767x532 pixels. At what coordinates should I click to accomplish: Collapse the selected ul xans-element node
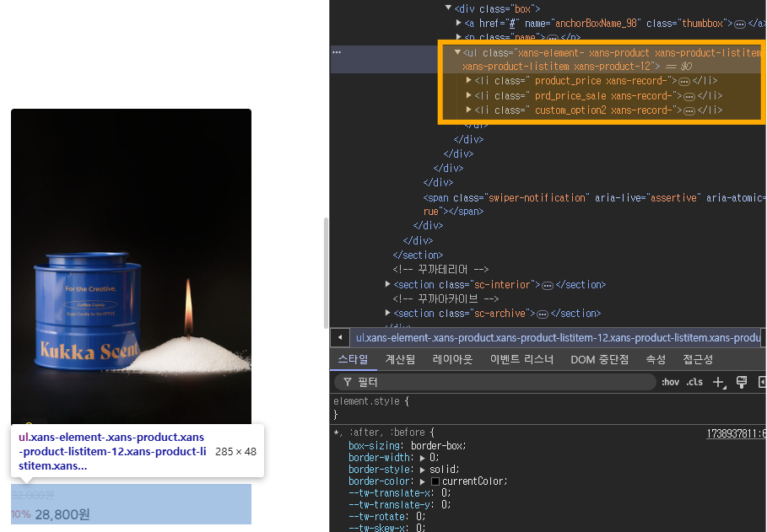click(457, 51)
